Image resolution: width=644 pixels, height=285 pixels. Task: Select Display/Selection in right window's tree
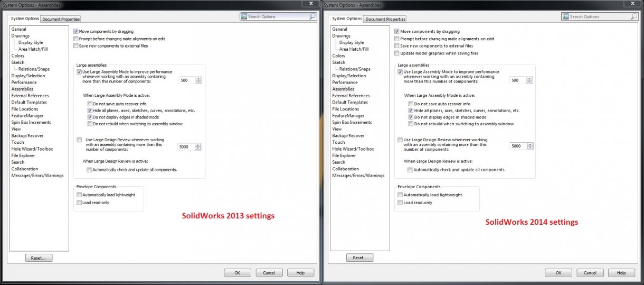[x=349, y=76]
